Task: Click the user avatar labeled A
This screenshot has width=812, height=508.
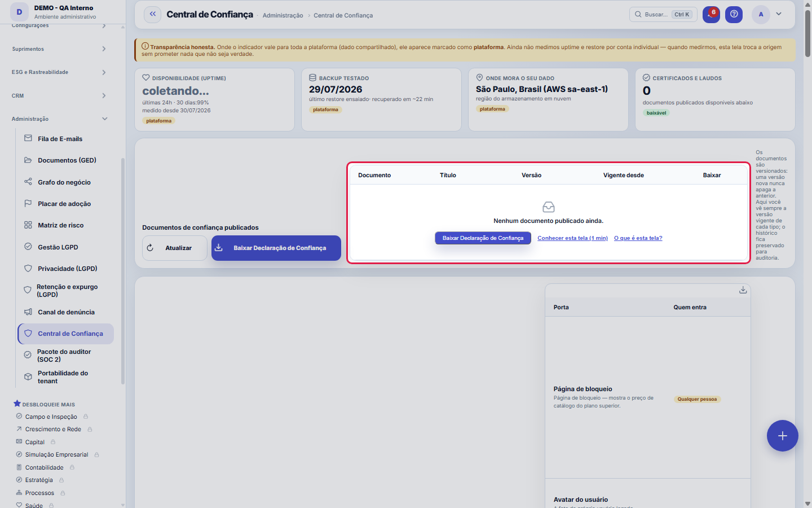Action: [761, 15]
